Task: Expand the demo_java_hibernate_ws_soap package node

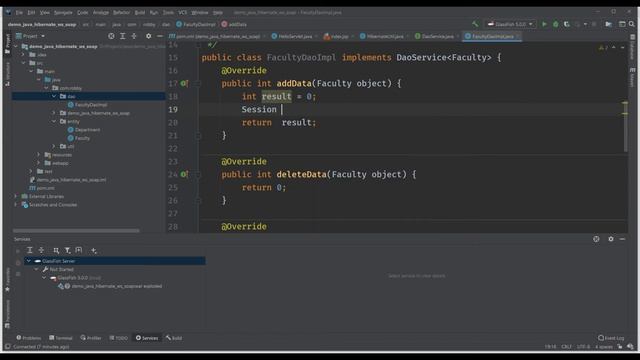Action: 54,113
